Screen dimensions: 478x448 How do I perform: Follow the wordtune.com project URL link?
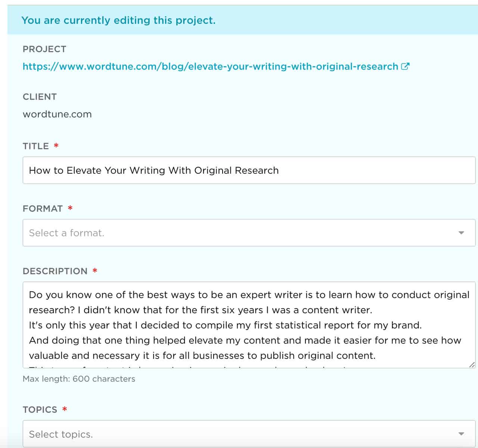tap(209, 66)
